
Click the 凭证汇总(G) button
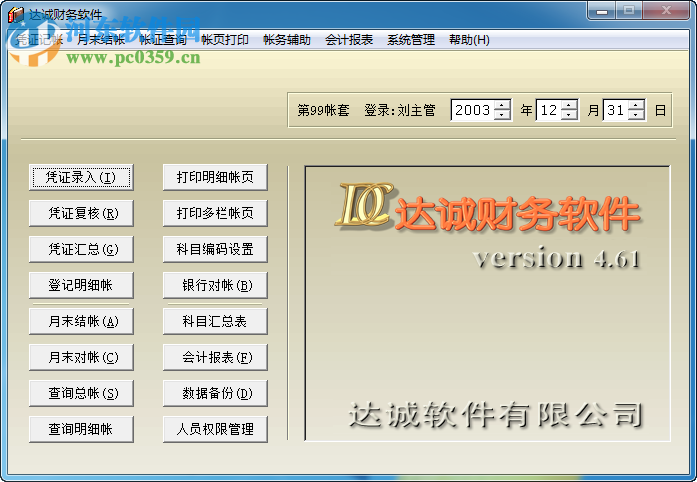pos(81,249)
